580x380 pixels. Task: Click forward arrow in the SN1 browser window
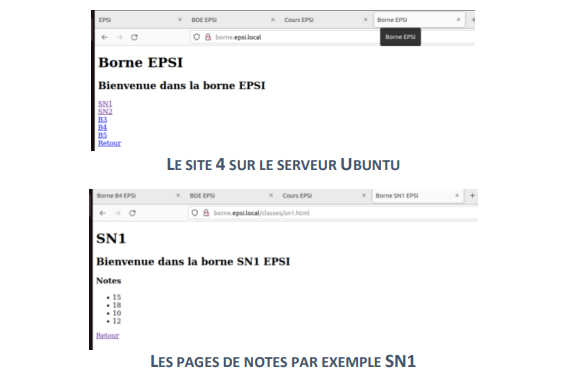coord(117,213)
